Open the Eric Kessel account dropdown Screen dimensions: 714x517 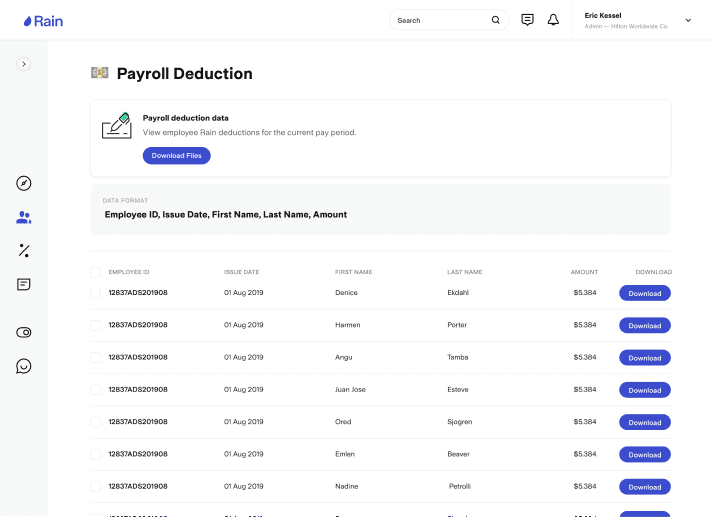688,20
